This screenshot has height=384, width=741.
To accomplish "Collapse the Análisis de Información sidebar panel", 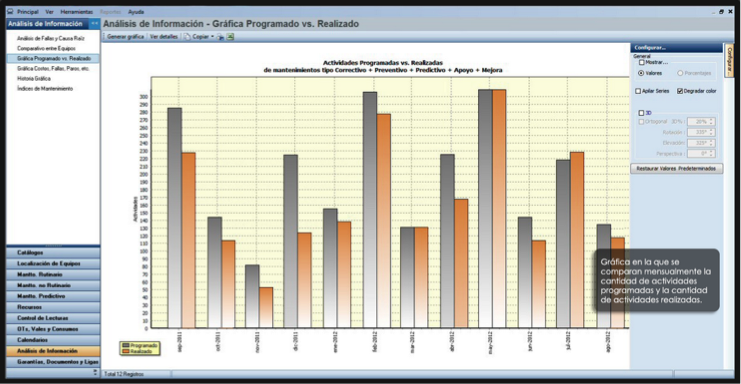I will tap(95, 24).
